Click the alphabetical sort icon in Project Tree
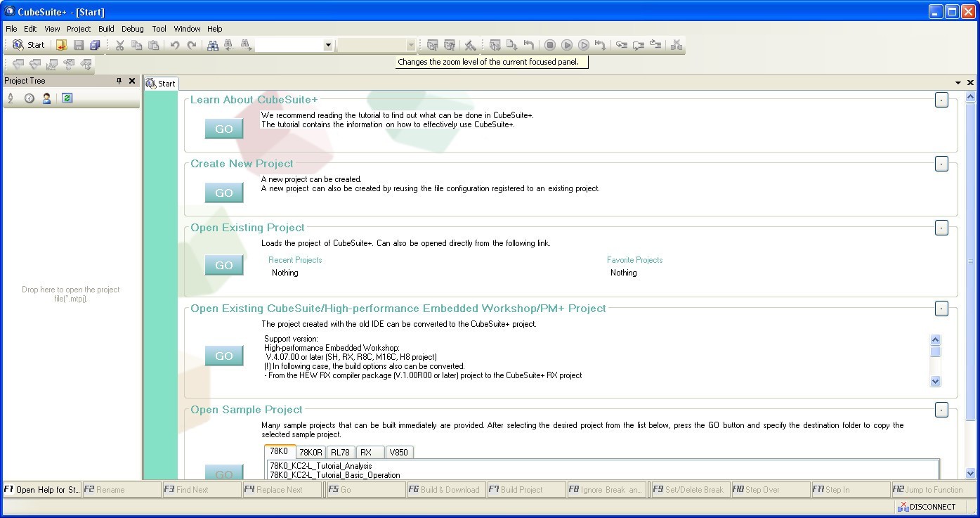This screenshot has height=518, width=980. tap(11, 98)
